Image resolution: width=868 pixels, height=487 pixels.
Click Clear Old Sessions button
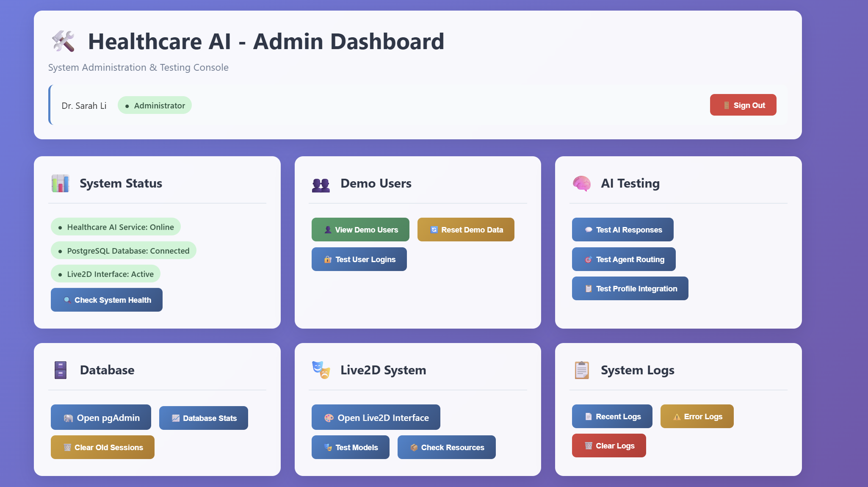[x=102, y=447]
